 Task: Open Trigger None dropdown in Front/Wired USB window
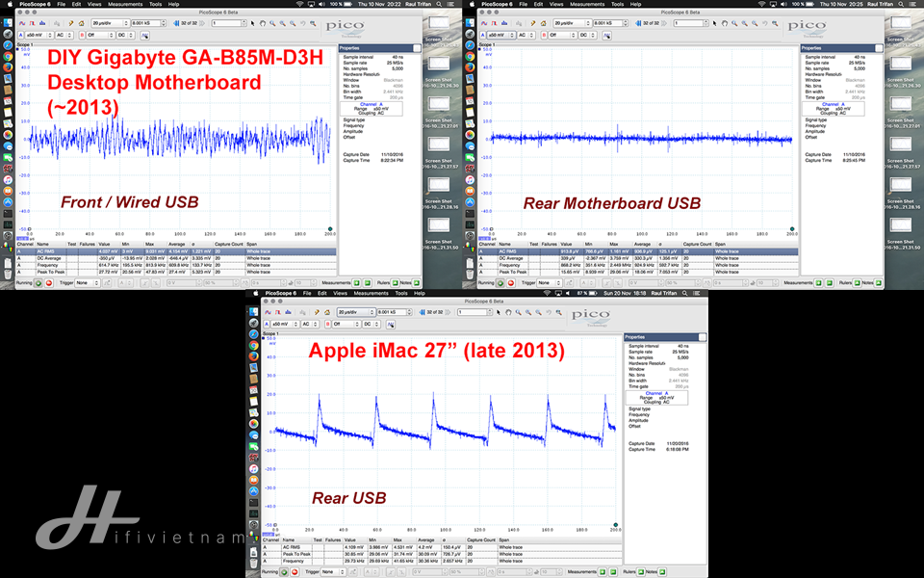88,282
